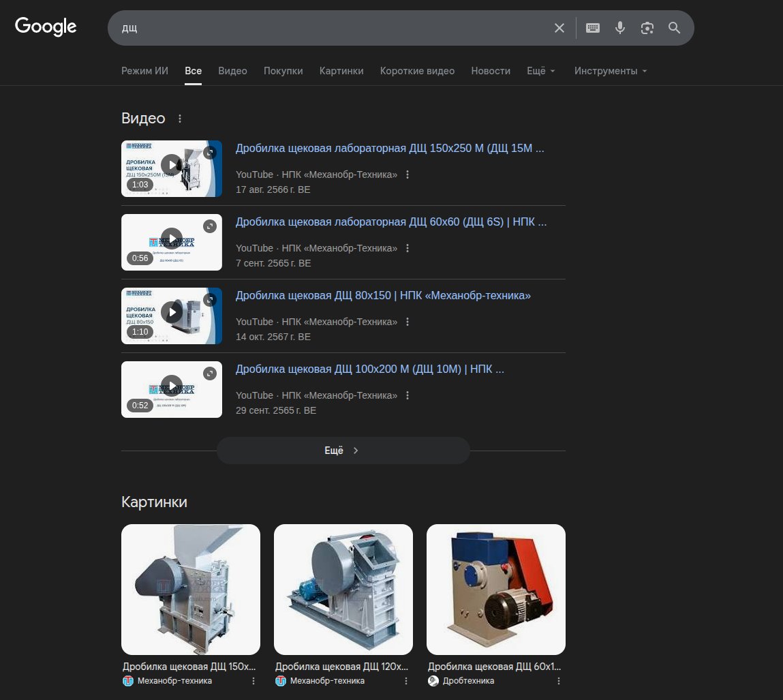Click the magnifier search icon

coord(674,28)
